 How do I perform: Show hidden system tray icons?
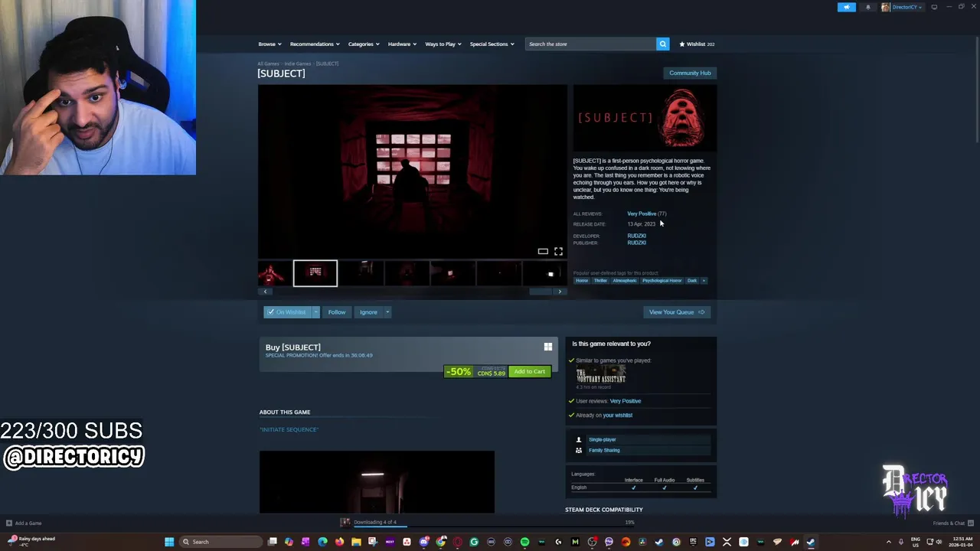click(x=889, y=542)
